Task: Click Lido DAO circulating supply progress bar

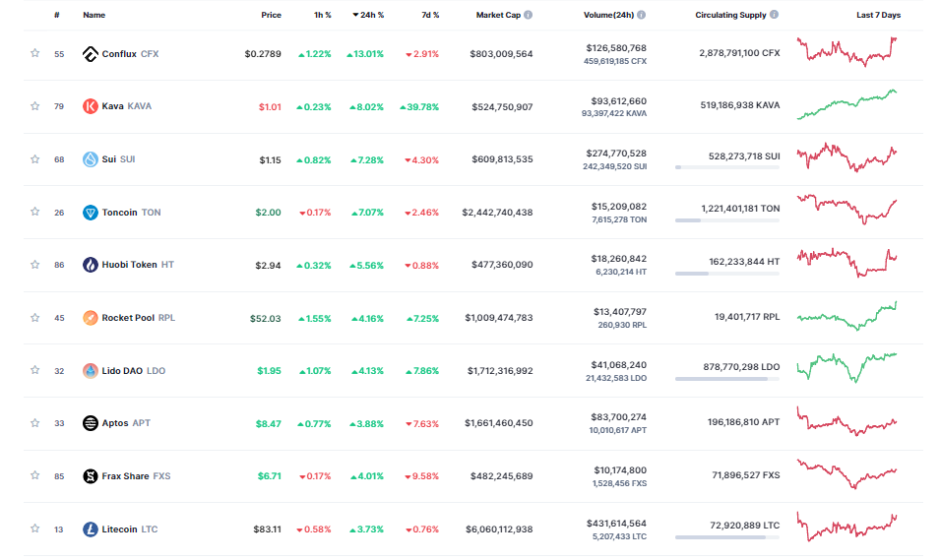Action: (x=727, y=379)
